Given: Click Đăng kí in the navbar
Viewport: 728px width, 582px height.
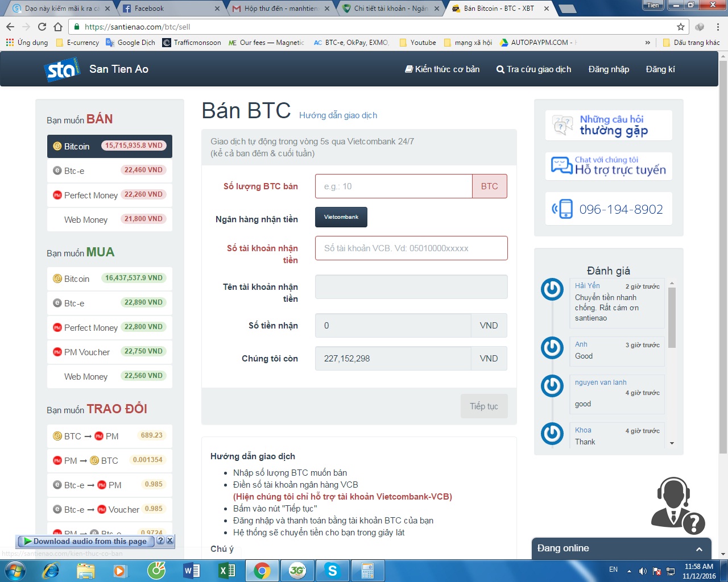Looking at the screenshot, I should [x=660, y=69].
